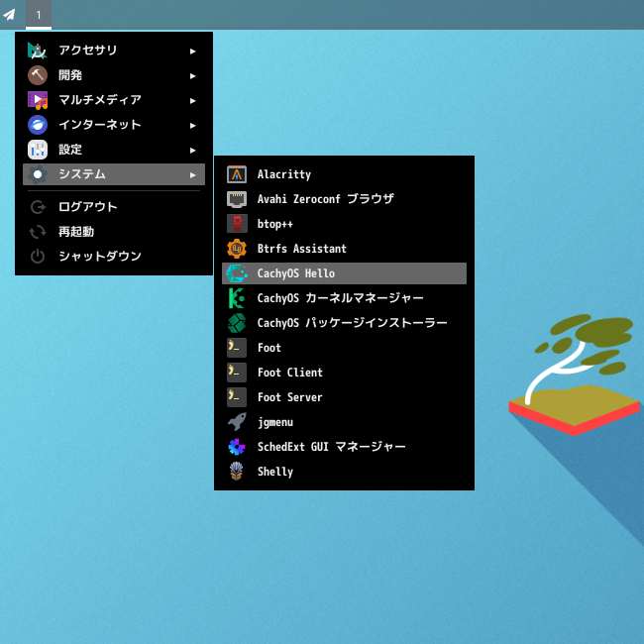This screenshot has height=644, width=644.
Task: Click the Btrfs Assistant orange gear icon
Action: (237, 249)
